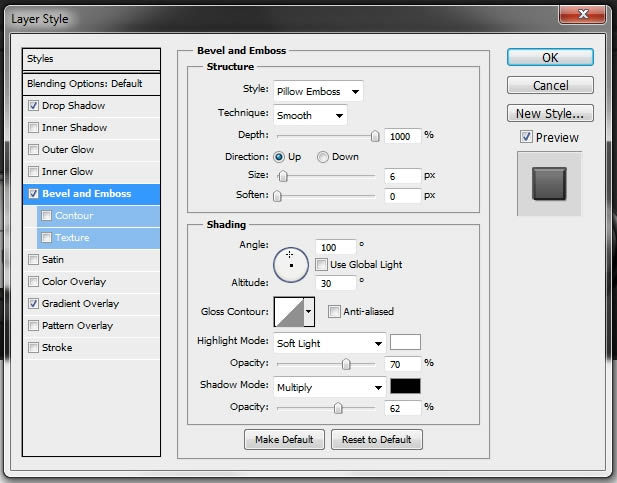
Task: Click the Cancel button
Action: pos(550,85)
